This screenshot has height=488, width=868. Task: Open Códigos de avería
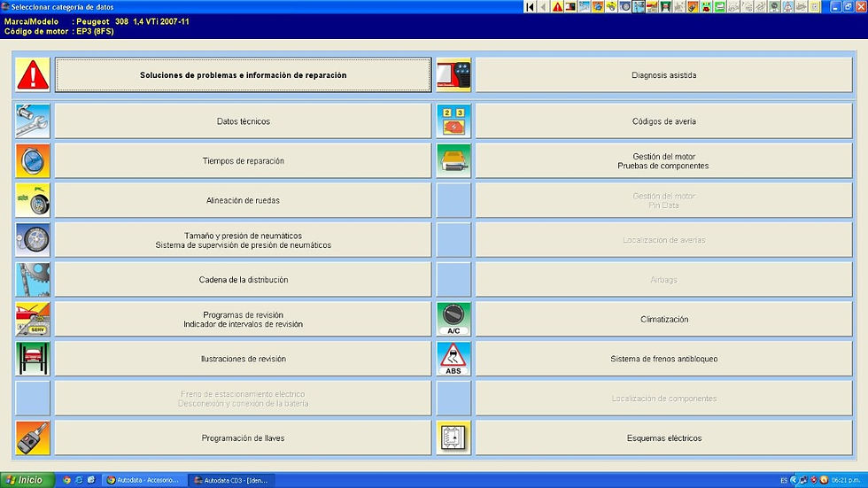(663, 121)
